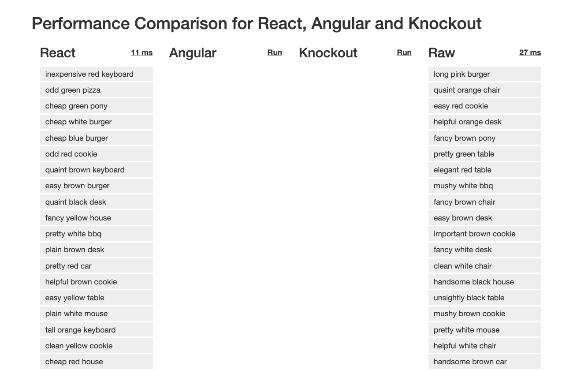588x370 pixels.
Task: Click 'quaint orange chair' item
Action: (484, 90)
